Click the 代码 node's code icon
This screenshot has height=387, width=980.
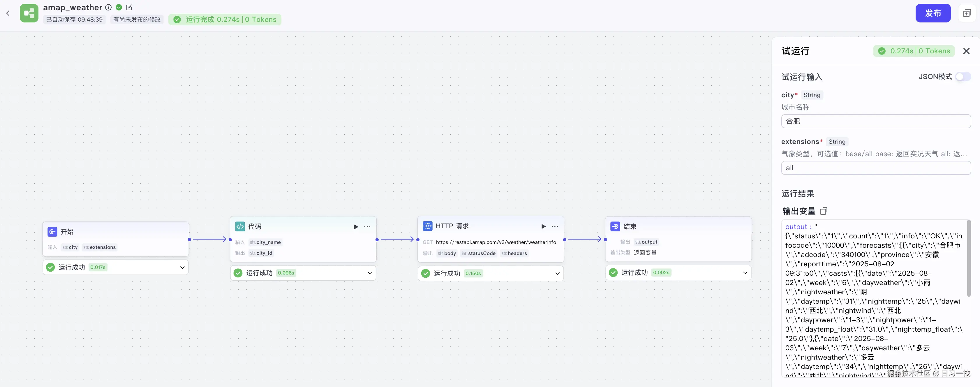240,226
